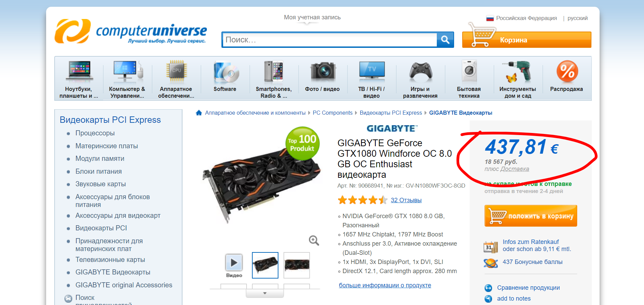This screenshot has height=305, width=644.
Task: Select Звуковые карты in sidebar
Action: (100, 184)
